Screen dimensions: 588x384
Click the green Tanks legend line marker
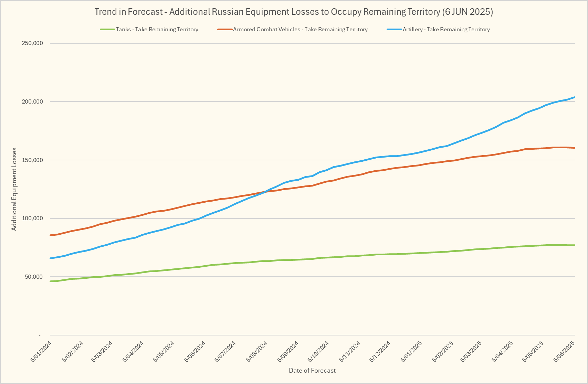pyautogui.click(x=107, y=30)
